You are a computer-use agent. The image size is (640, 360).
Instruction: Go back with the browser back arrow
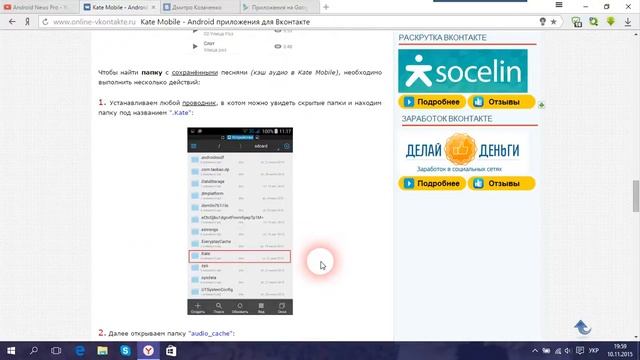click(12, 22)
